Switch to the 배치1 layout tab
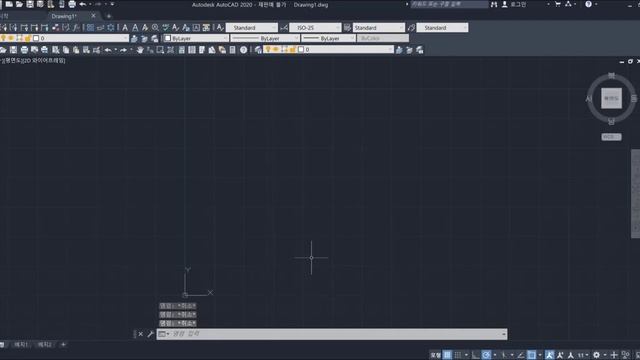 click(20, 345)
